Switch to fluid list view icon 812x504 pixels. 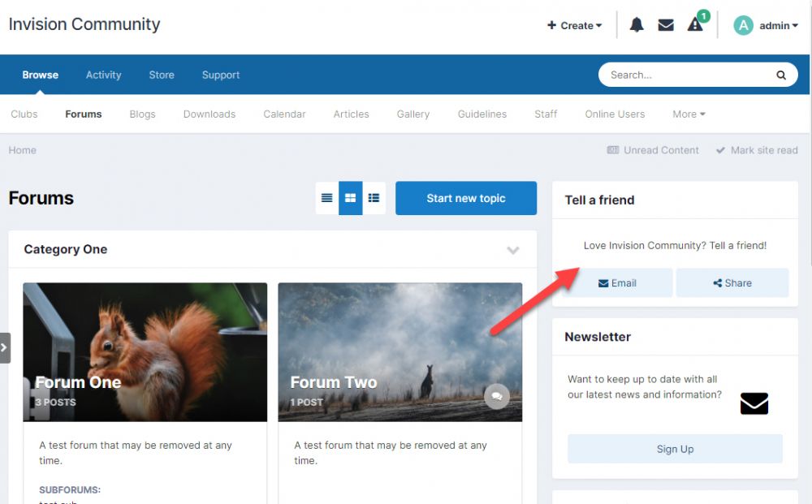374,198
